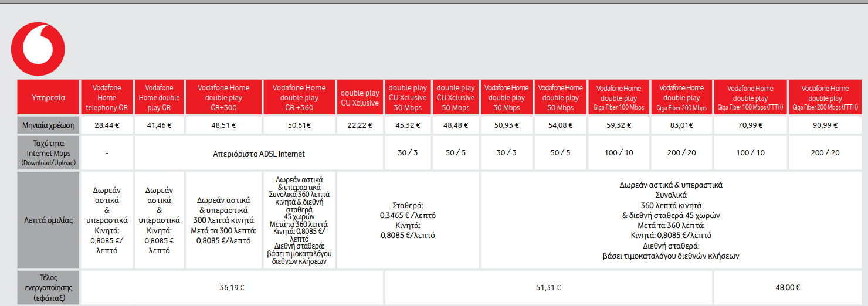Select 100 / 10 under Giga Fiber 100 (FTTH)

click(750, 152)
